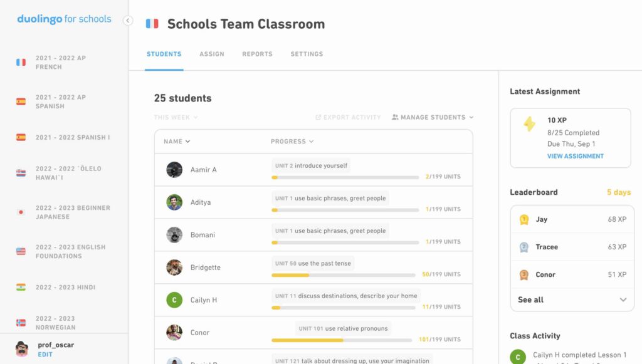
Task: Open the View Assignment link
Action: (x=575, y=156)
